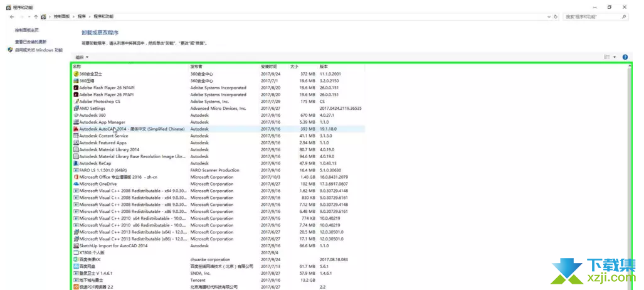The width and height of the screenshot is (644, 290).
Task: Select Microsoft Visual C++ 2013 Redistributable (x64) row
Action: 218,232
